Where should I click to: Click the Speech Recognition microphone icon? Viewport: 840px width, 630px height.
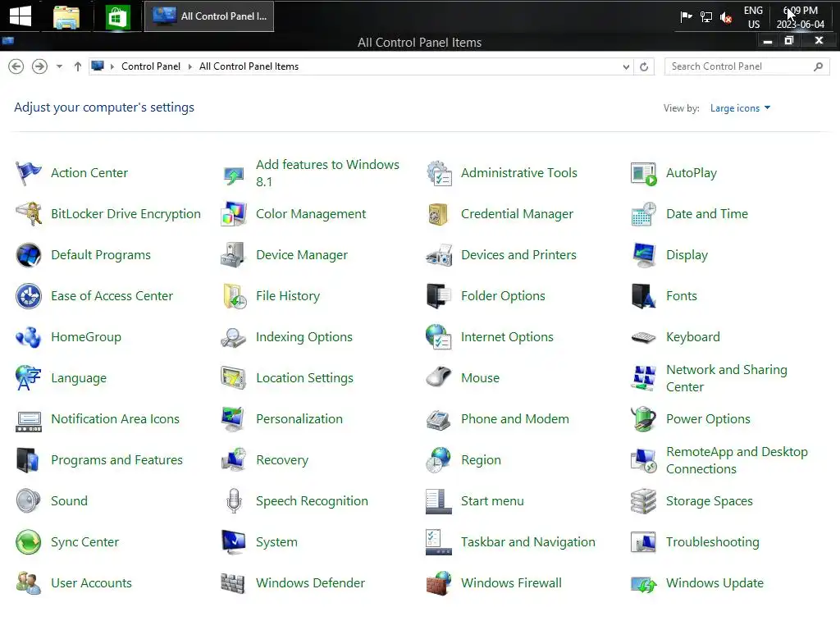click(234, 501)
